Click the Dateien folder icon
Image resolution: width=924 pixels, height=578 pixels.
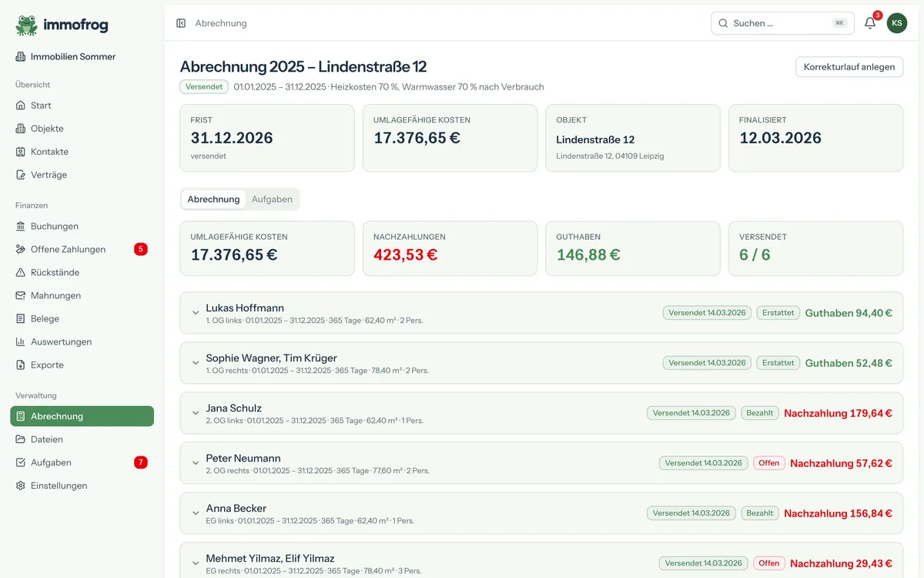(x=21, y=439)
